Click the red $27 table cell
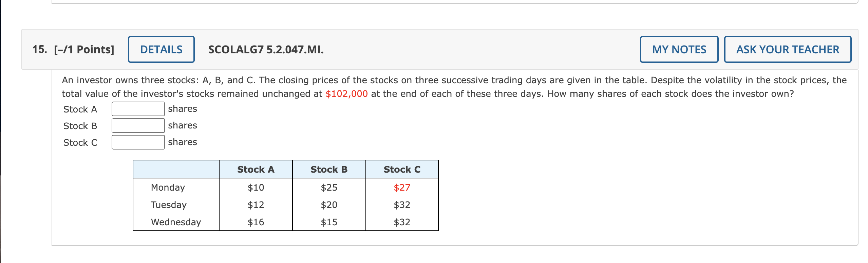This screenshot has height=263, width=868. [x=402, y=187]
